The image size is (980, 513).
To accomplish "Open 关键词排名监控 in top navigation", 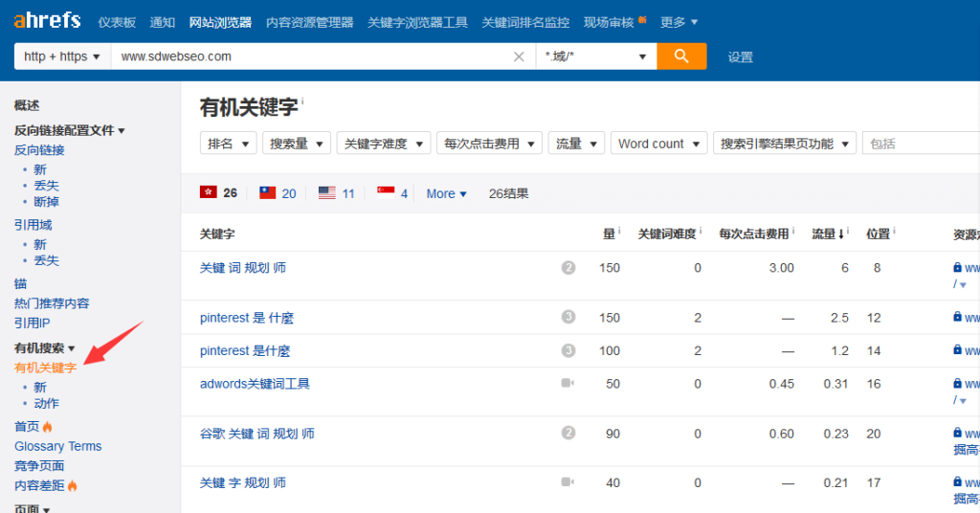I will tap(525, 22).
